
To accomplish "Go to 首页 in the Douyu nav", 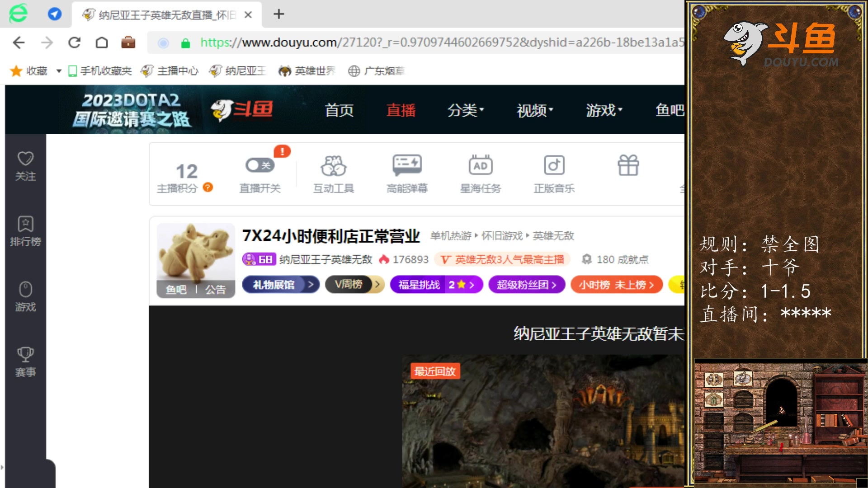I will (339, 110).
